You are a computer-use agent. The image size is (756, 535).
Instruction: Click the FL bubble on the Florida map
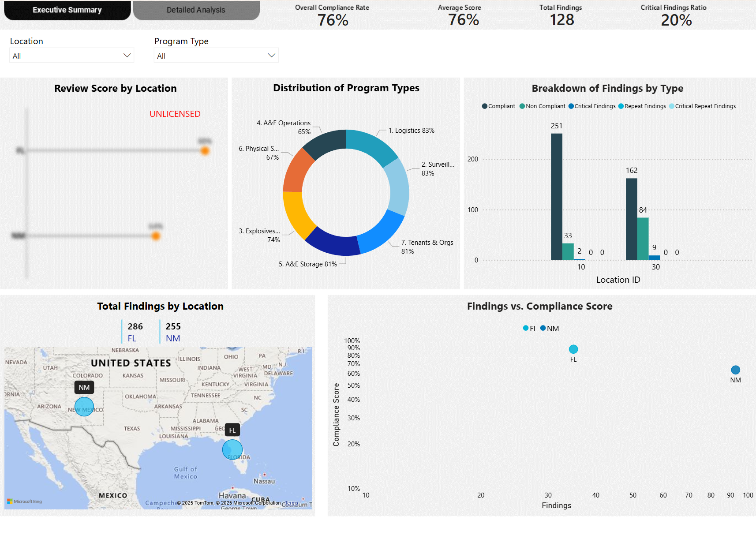232,449
